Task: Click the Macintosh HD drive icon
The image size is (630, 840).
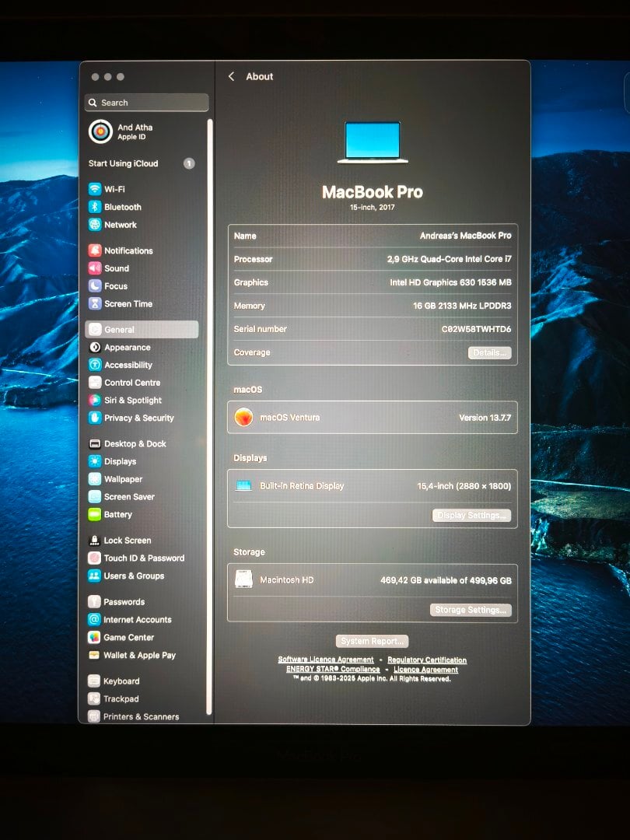Action: point(243,579)
